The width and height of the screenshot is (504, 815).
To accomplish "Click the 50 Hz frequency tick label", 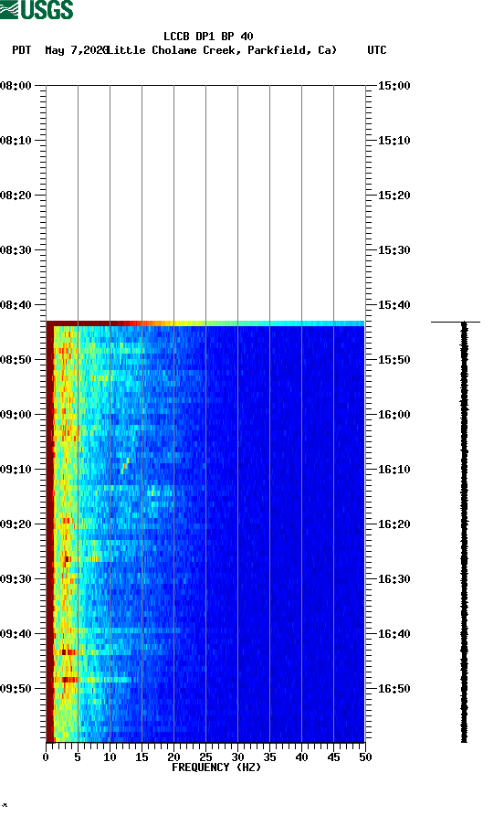I will pyautogui.click(x=365, y=757).
